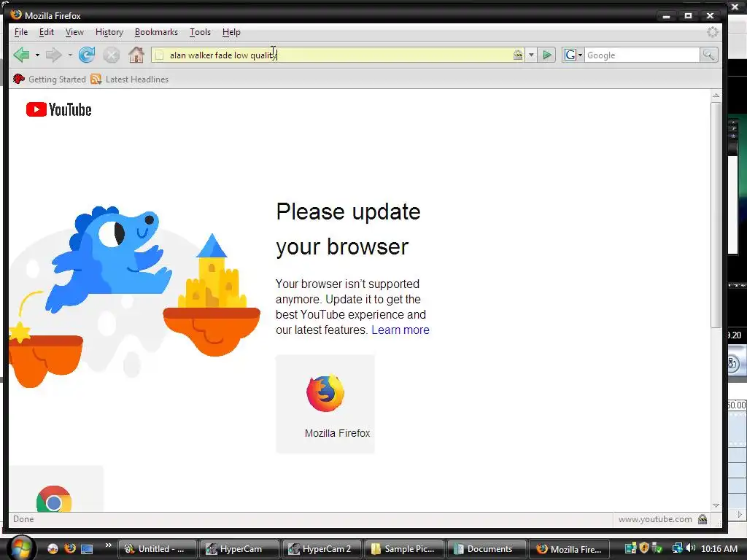
Task: Open the Edit menu
Action: point(46,32)
